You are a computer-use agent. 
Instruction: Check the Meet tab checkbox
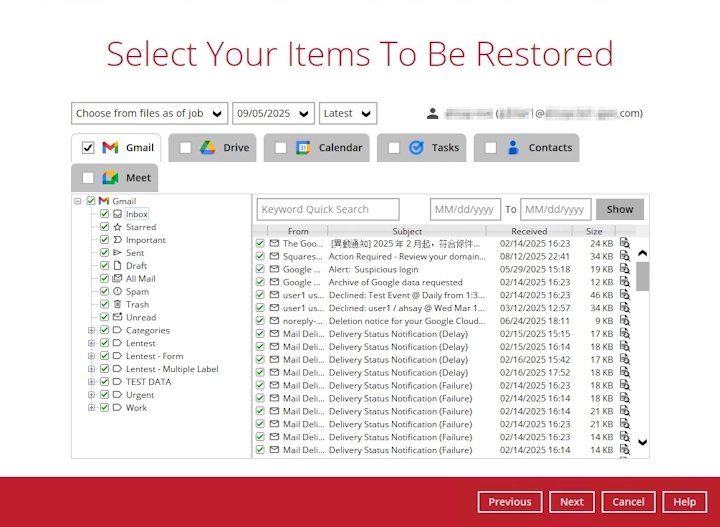88,178
